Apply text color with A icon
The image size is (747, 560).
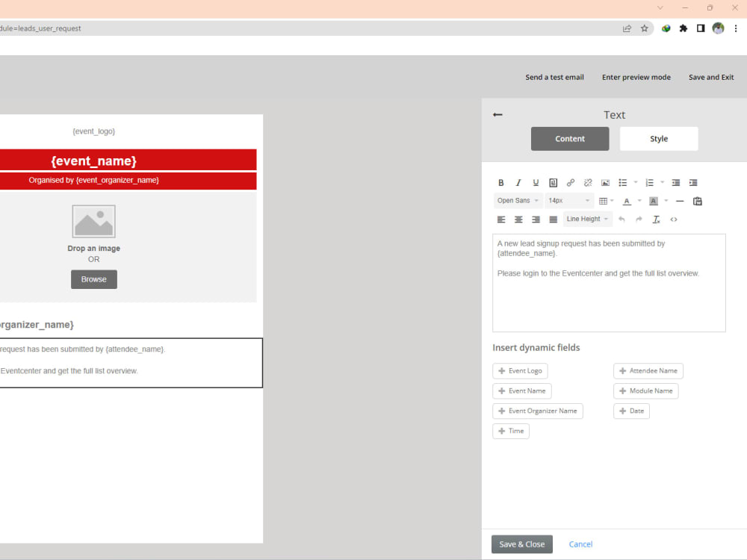click(x=627, y=201)
